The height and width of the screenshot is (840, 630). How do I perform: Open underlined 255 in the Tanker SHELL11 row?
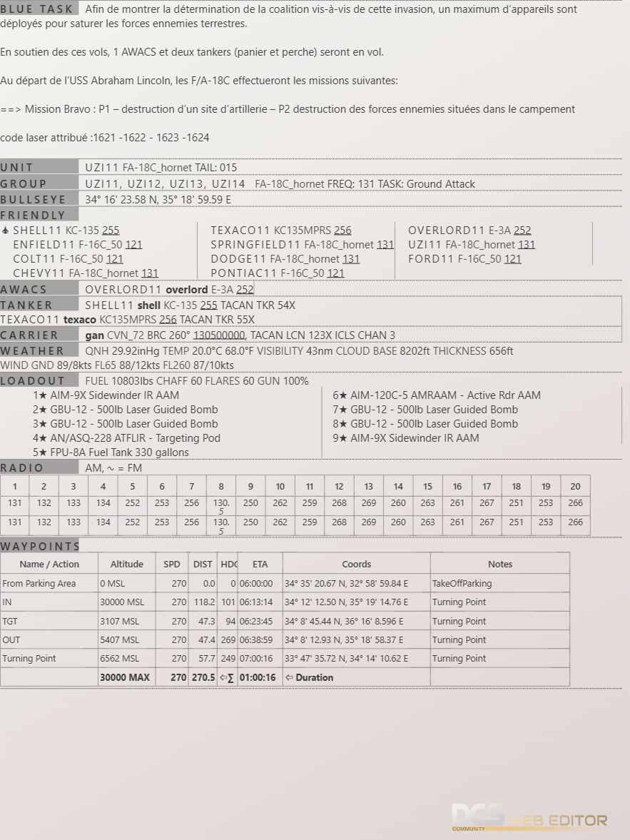(209, 305)
